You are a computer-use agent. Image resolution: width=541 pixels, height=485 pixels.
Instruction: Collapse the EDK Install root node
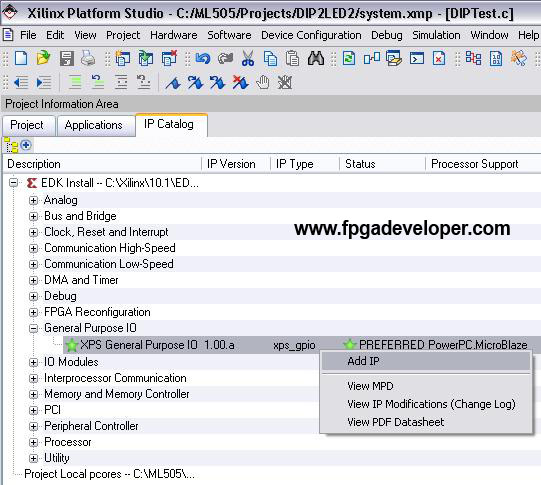point(13,182)
